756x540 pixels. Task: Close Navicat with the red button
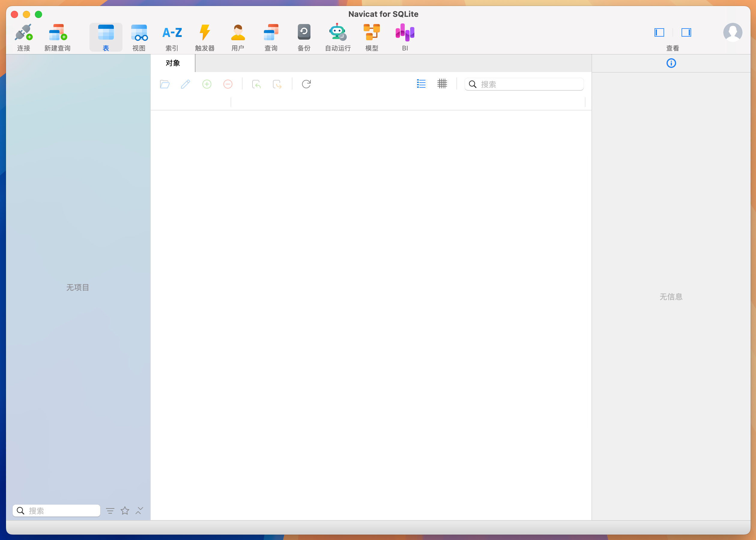click(14, 14)
